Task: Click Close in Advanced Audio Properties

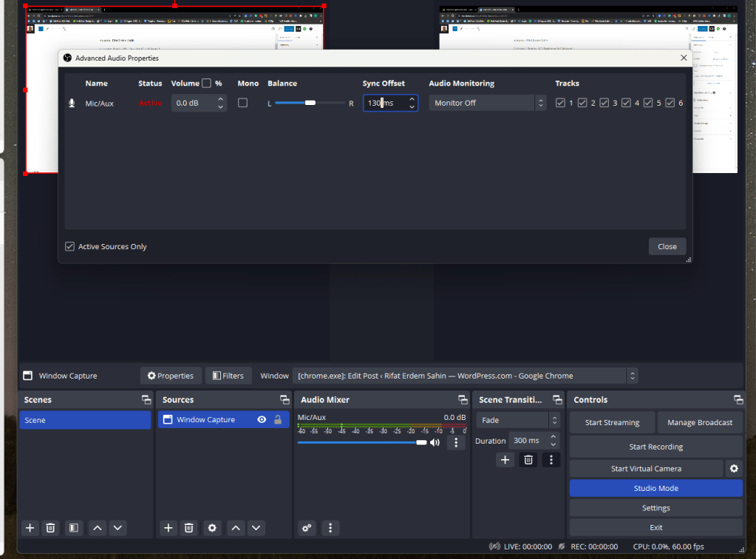Action: click(x=667, y=246)
